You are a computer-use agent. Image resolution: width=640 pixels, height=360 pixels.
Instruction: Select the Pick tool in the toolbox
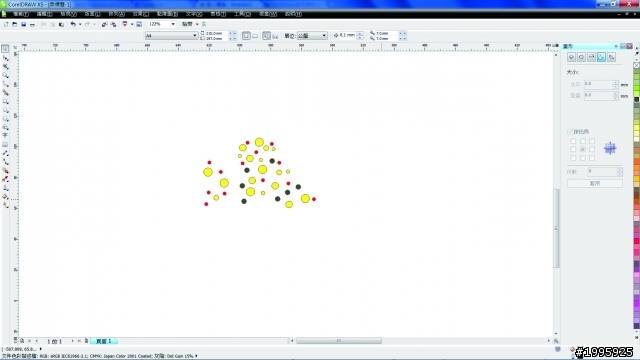coord(5,49)
